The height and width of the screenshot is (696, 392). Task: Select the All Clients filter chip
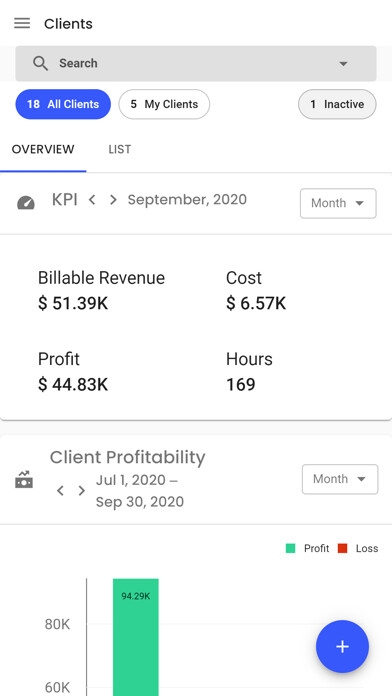(63, 104)
